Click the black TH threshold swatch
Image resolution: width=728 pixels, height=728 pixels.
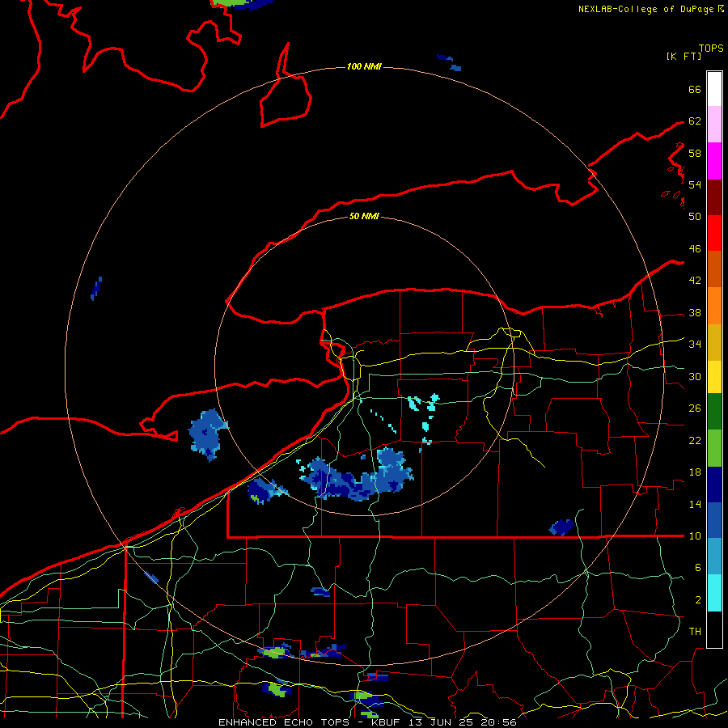pyautogui.click(x=714, y=629)
